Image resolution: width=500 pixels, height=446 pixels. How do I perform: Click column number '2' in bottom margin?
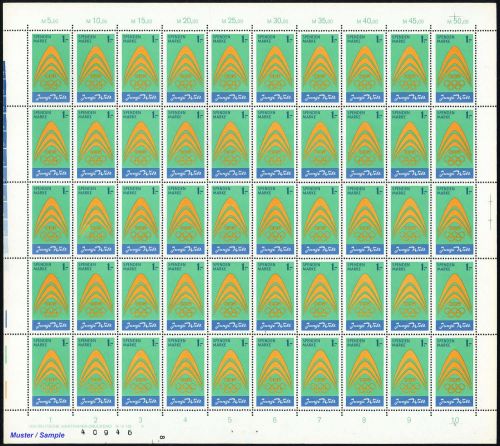[x=95, y=420]
